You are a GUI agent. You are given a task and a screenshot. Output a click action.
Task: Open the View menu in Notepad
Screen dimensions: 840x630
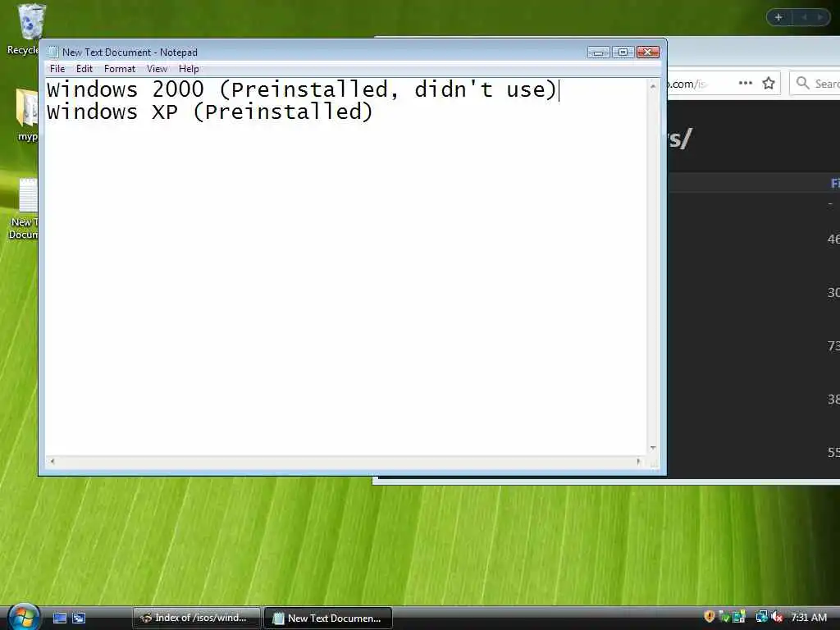[x=157, y=69]
